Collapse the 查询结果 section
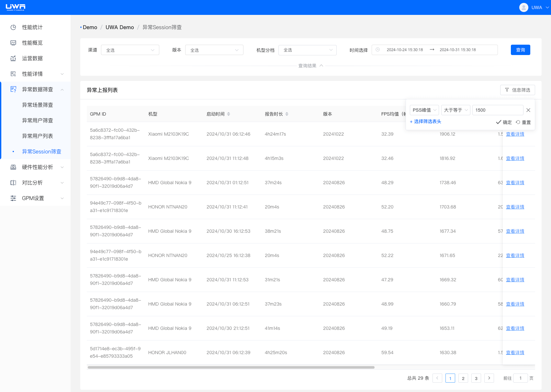 click(311, 66)
